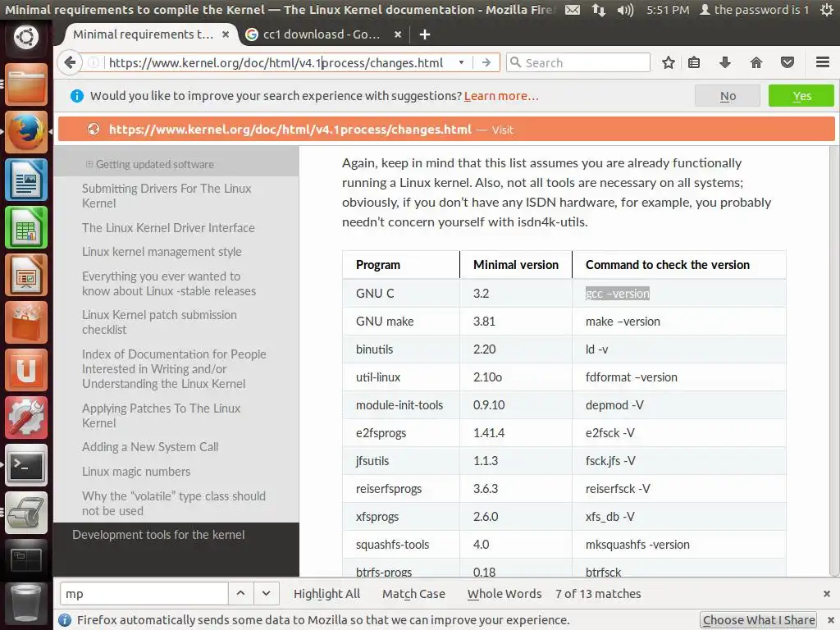840x630 pixels.
Task: Decline search suggestions with No
Action: 728,96
